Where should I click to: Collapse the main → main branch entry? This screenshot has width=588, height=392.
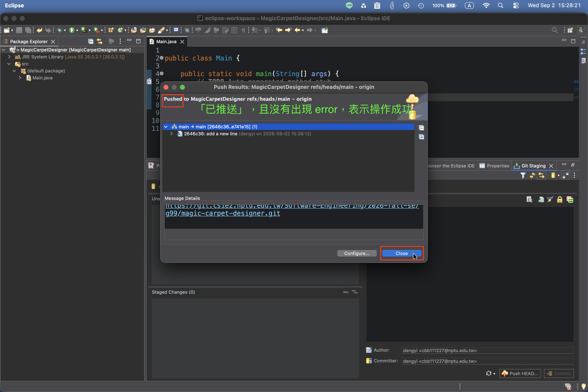(x=166, y=127)
